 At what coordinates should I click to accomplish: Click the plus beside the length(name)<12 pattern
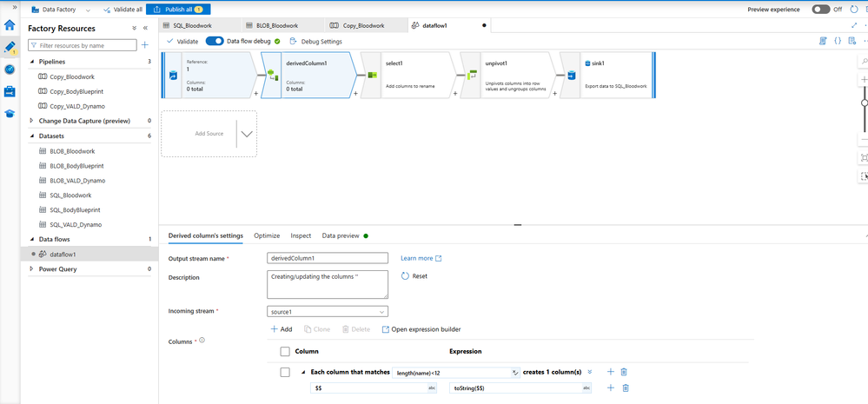611,373
